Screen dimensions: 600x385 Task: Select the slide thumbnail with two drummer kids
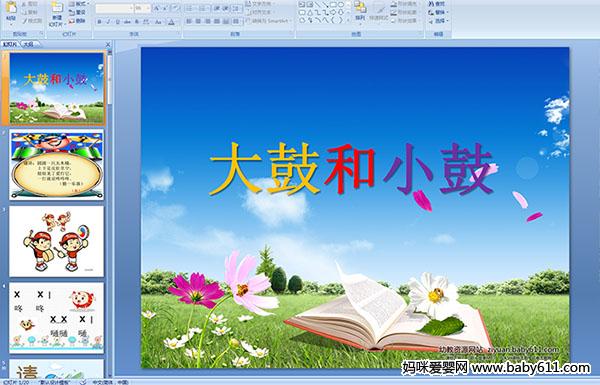(x=57, y=241)
